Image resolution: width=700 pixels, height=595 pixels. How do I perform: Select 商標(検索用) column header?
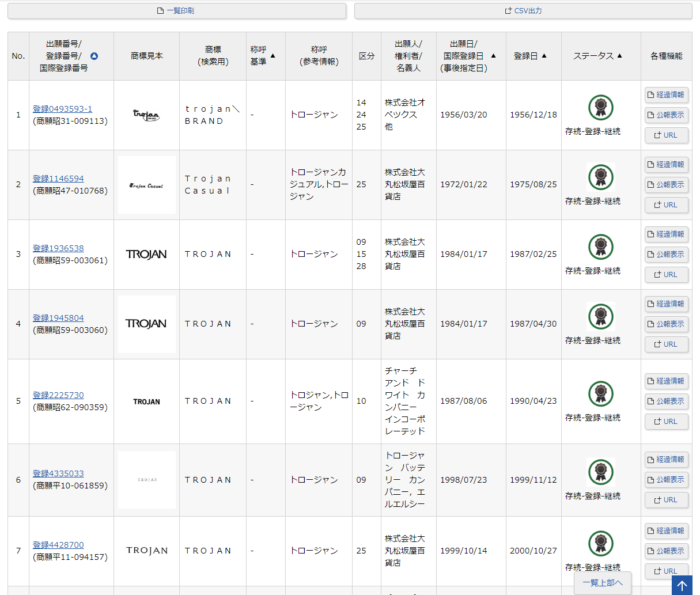pos(213,56)
